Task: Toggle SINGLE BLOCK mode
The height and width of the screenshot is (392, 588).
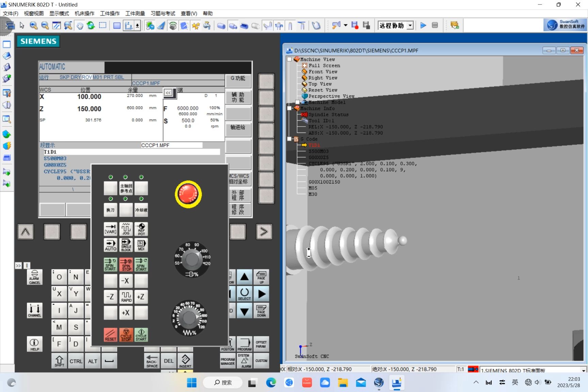Action: (126, 245)
